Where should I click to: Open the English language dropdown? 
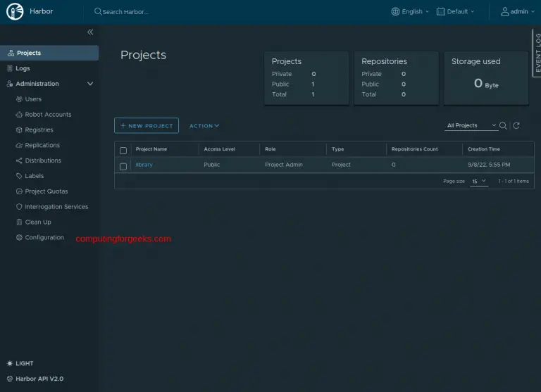pos(410,11)
